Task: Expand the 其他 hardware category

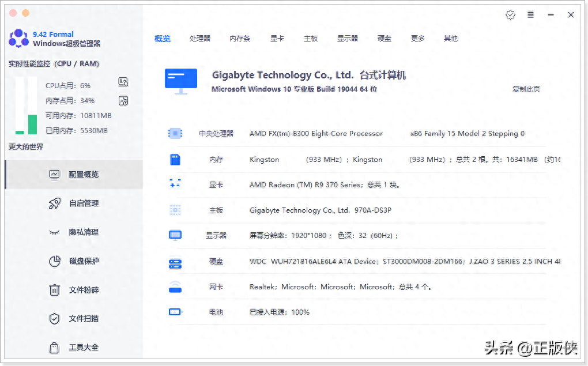Action: click(x=450, y=38)
